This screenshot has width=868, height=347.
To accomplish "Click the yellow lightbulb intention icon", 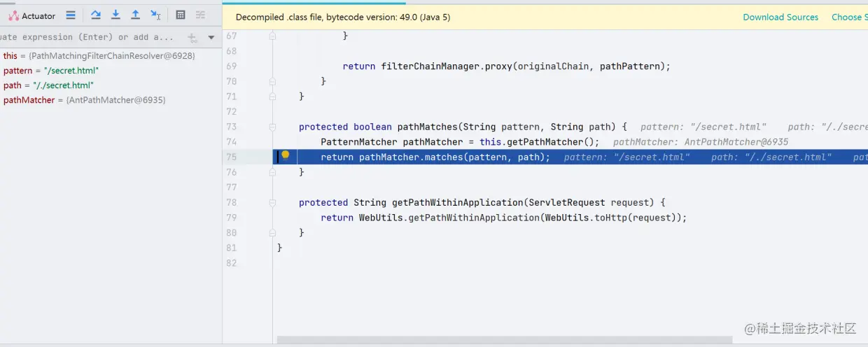I will 286,155.
